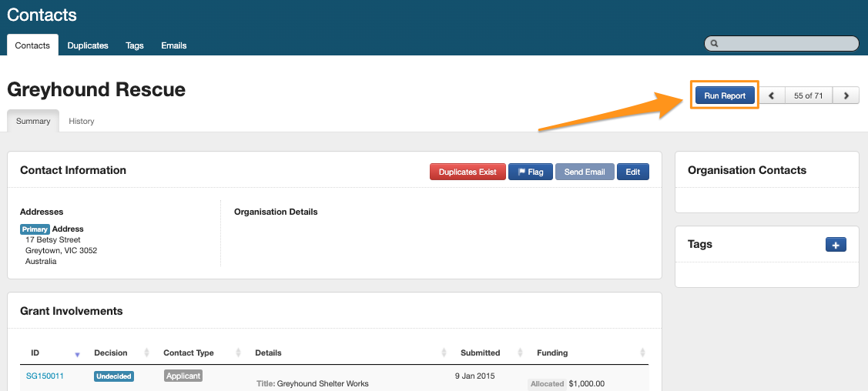
Task: Flag this contact
Action: tap(530, 172)
